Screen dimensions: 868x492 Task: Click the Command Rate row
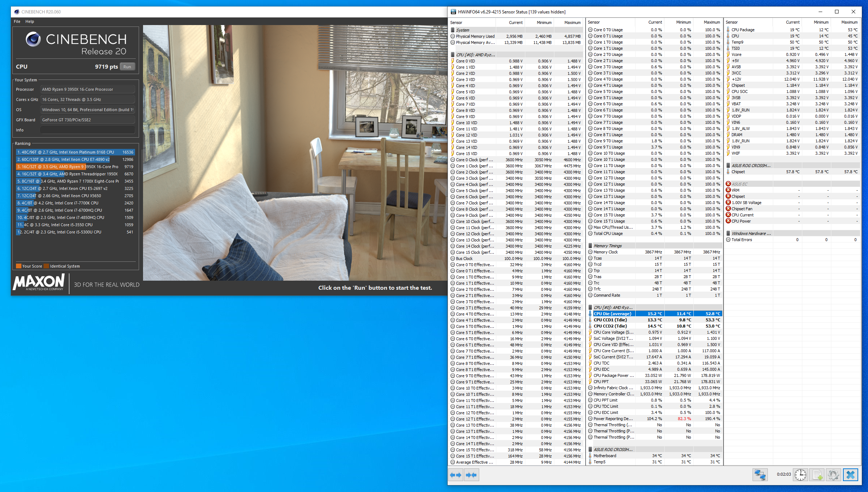655,295
